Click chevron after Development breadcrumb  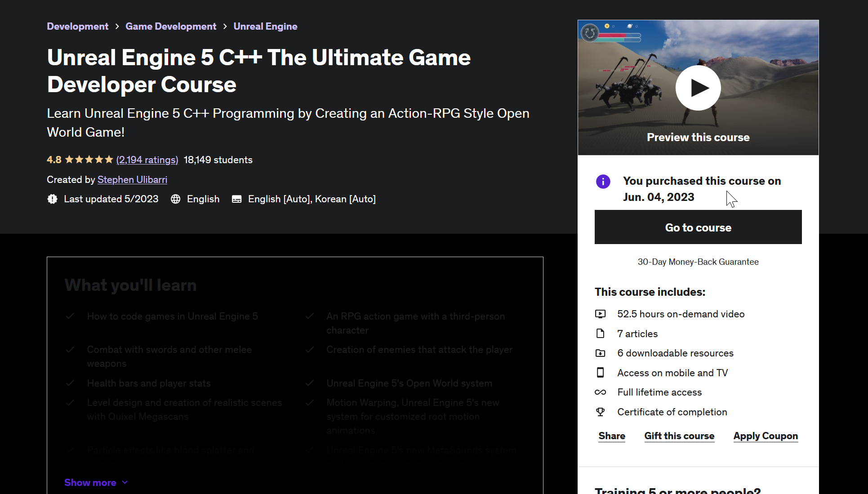tap(117, 27)
